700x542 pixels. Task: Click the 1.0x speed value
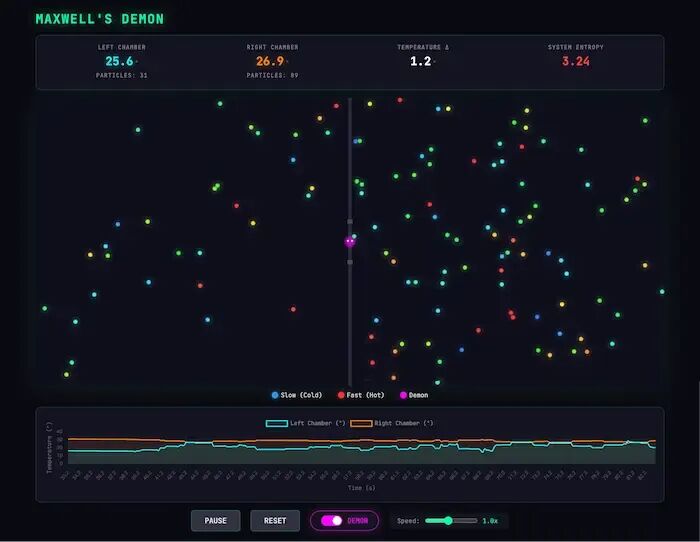pos(490,521)
